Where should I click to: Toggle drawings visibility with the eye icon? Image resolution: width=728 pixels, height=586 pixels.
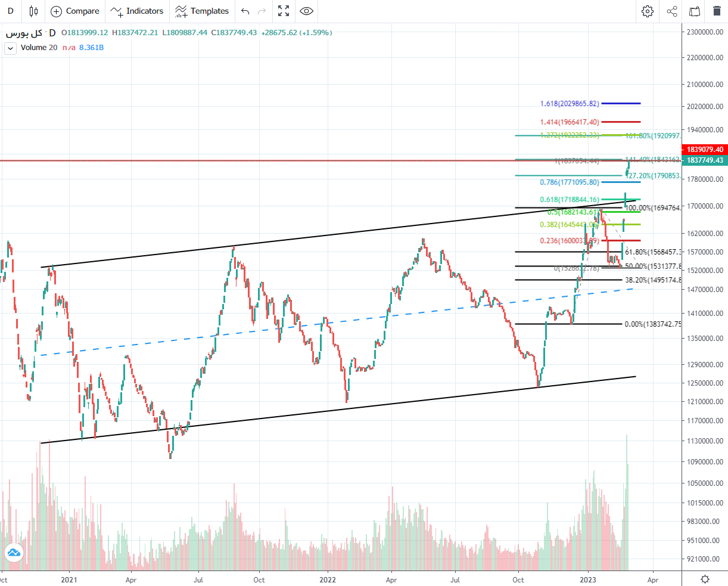[x=306, y=11]
